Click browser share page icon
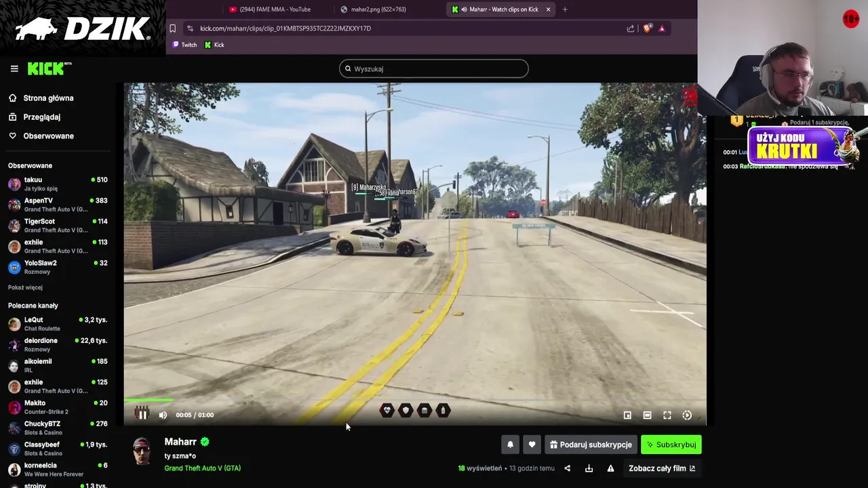The height and width of the screenshot is (488, 868). pyautogui.click(x=631, y=28)
